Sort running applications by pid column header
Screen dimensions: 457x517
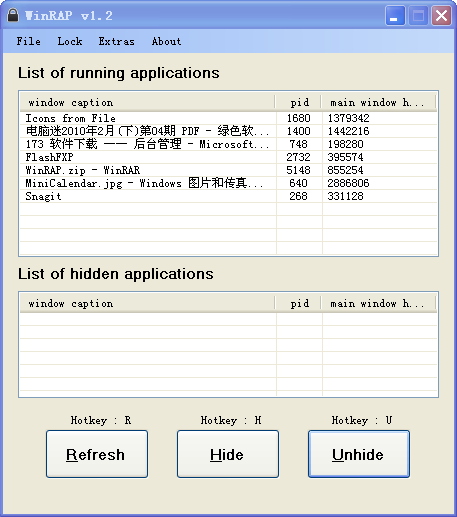click(299, 102)
